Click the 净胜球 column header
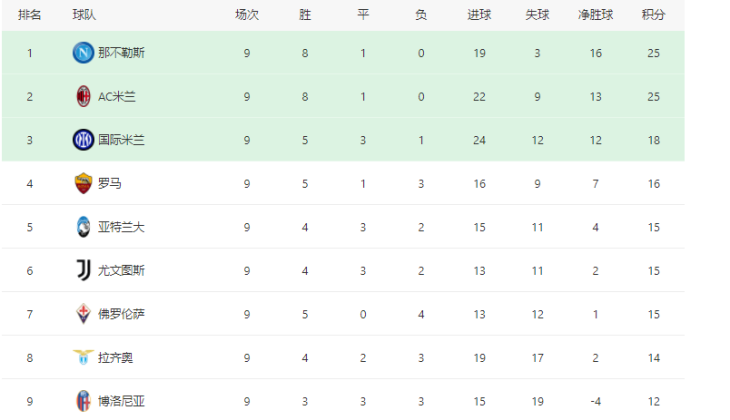The image size is (730, 420). 596,16
